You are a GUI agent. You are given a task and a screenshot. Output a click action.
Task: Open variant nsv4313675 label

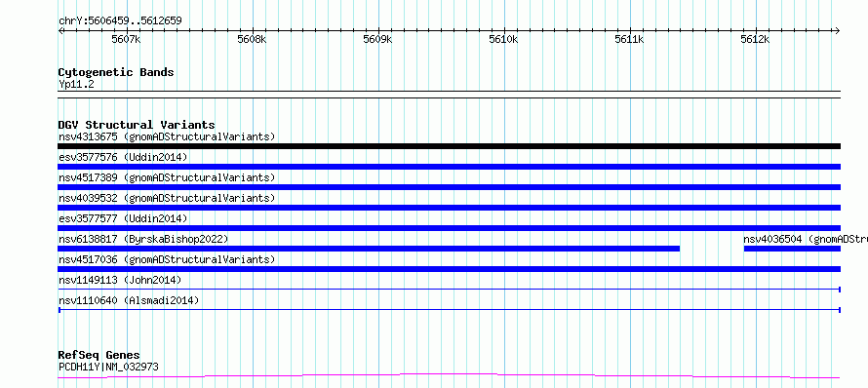click(x=167, y=136)
